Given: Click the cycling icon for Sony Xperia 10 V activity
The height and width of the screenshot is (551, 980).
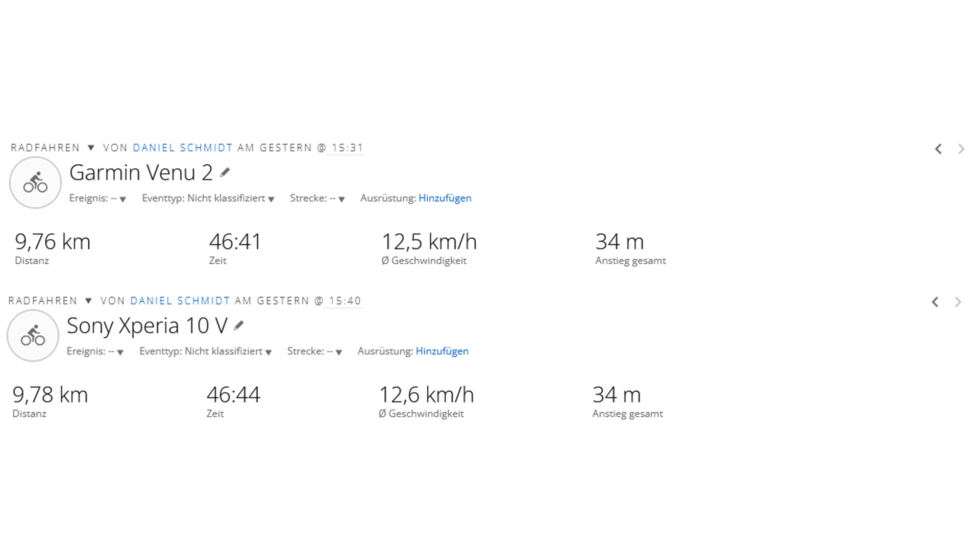Looking at the screenshot, I should click(33, 336).
